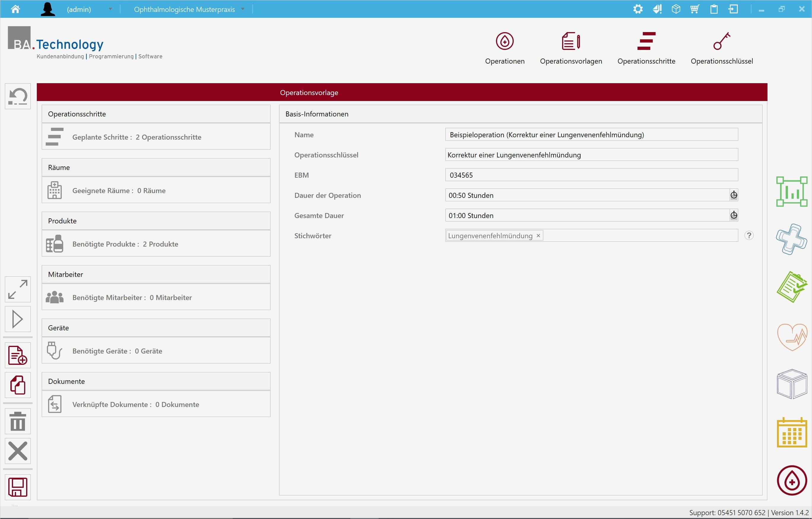Click the undo arrow icon

(x=18, y=96)
